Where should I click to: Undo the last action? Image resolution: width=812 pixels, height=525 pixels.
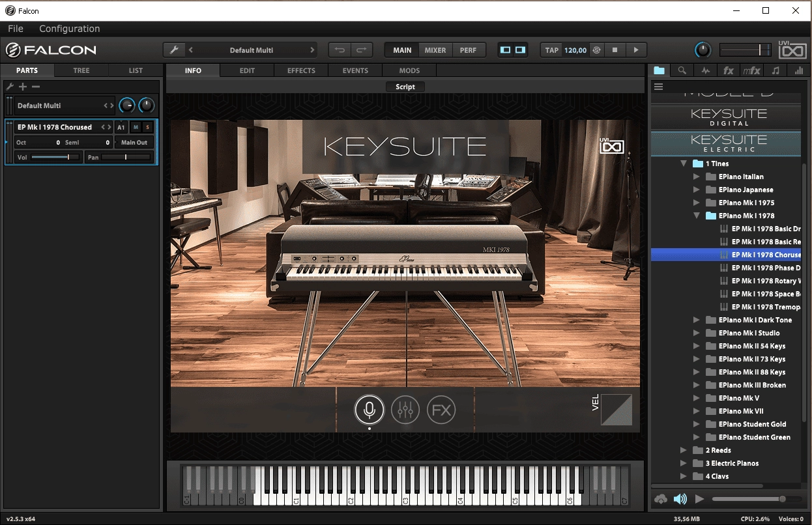pos(340,50)
